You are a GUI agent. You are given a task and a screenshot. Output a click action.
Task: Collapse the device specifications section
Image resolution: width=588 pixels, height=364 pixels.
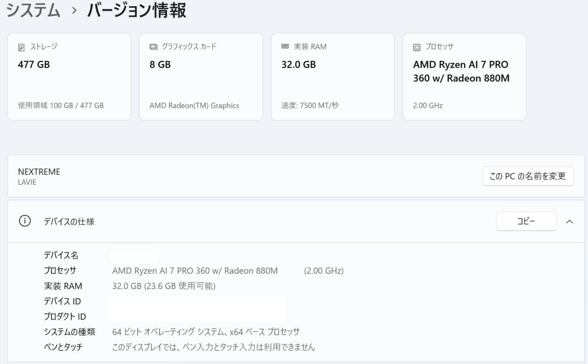(569, 221)
